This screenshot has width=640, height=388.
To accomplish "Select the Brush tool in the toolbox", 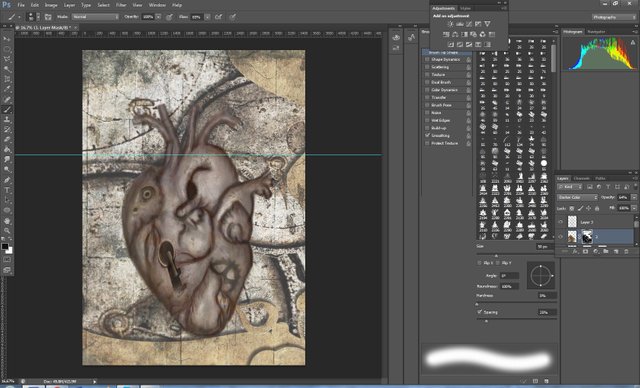I will [x=7, y=109].
